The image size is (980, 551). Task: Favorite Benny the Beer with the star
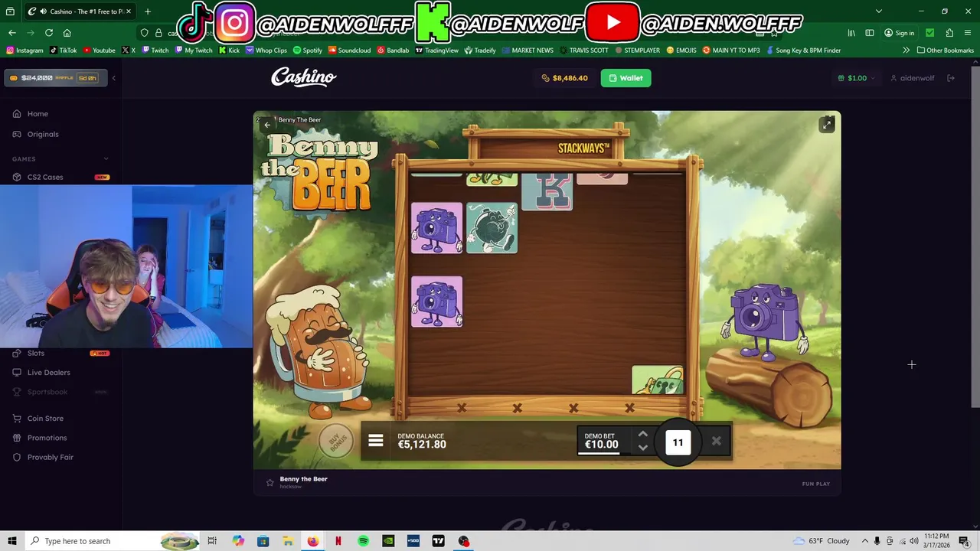(269, 482)
